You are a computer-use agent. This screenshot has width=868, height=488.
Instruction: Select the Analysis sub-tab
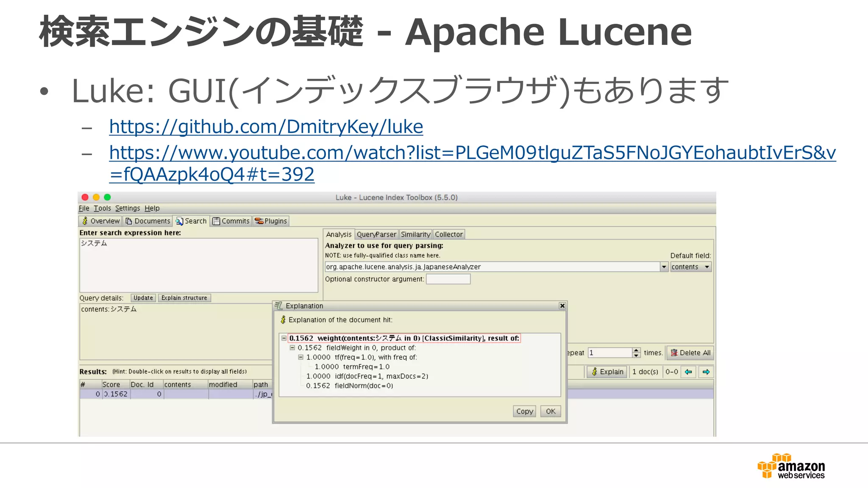339,234
